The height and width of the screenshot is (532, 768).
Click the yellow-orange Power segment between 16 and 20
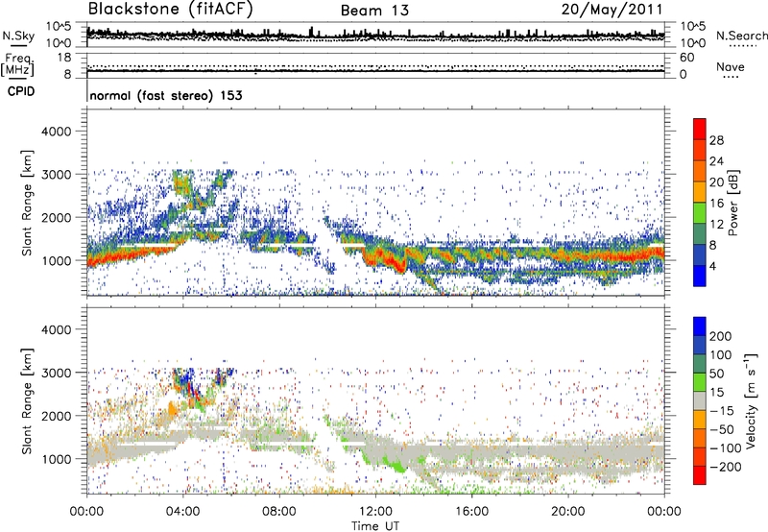pyautogui.click(x=700, y=192)
